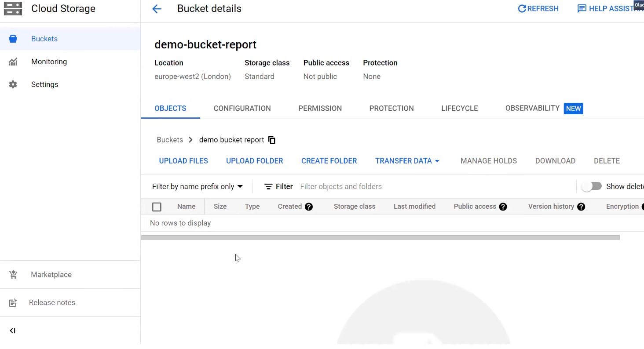Click the Monitoring chart icon

tap(13, 62)
